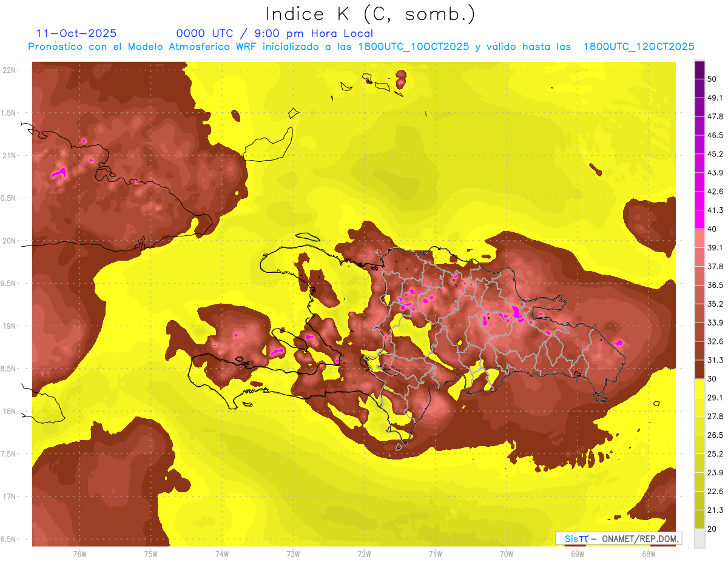Select the '6.5N' latitude tick label
This screenshot has width=728, height=562.
9,539
